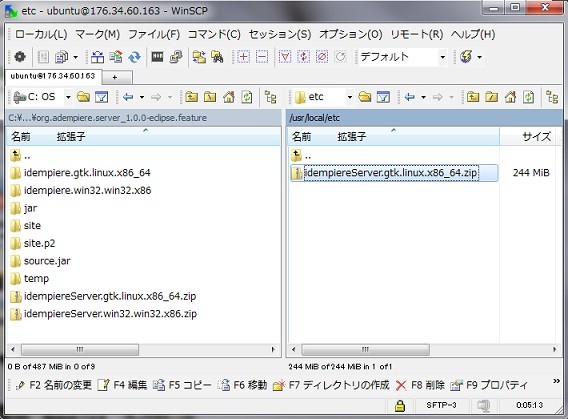Toggle the local directory tree view
568x419 pixels.
[x=270, y=97]
